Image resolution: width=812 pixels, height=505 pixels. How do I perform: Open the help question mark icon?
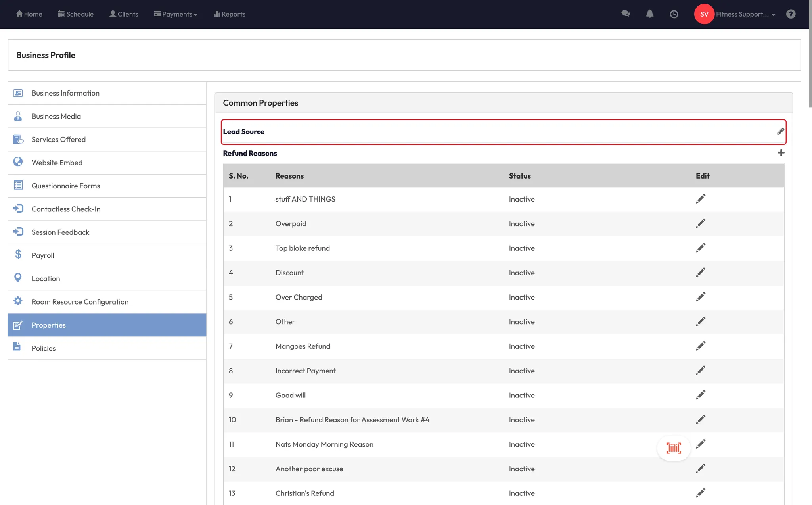click(x=791, y=14)
